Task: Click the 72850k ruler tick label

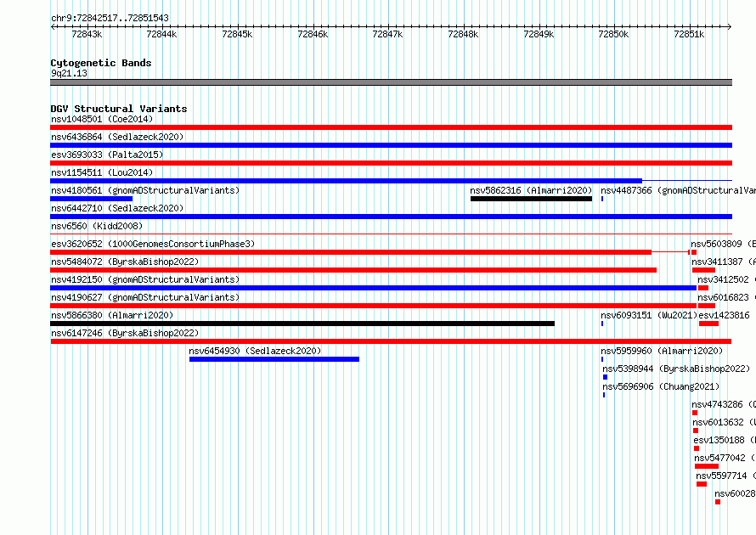Action: click(614, 34)
